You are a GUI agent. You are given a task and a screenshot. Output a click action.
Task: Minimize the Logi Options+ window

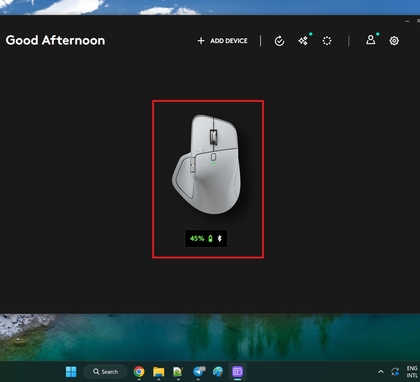[407, 21]
